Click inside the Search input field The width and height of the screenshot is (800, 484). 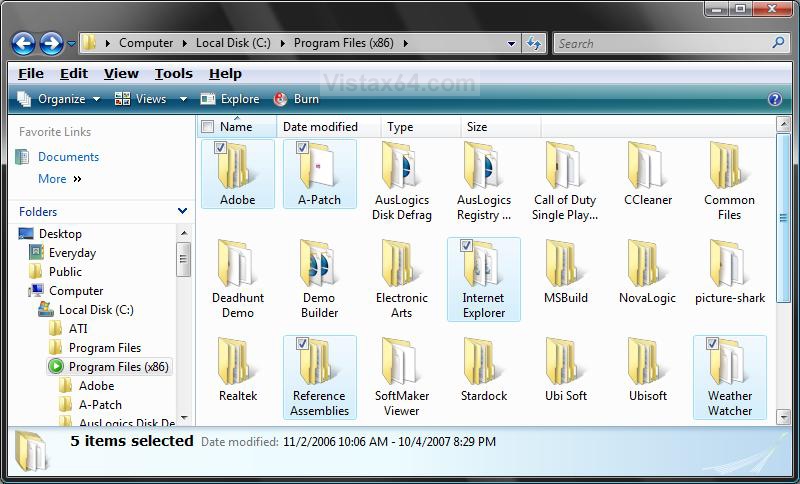pyautogui.click(x=663, y=43)
